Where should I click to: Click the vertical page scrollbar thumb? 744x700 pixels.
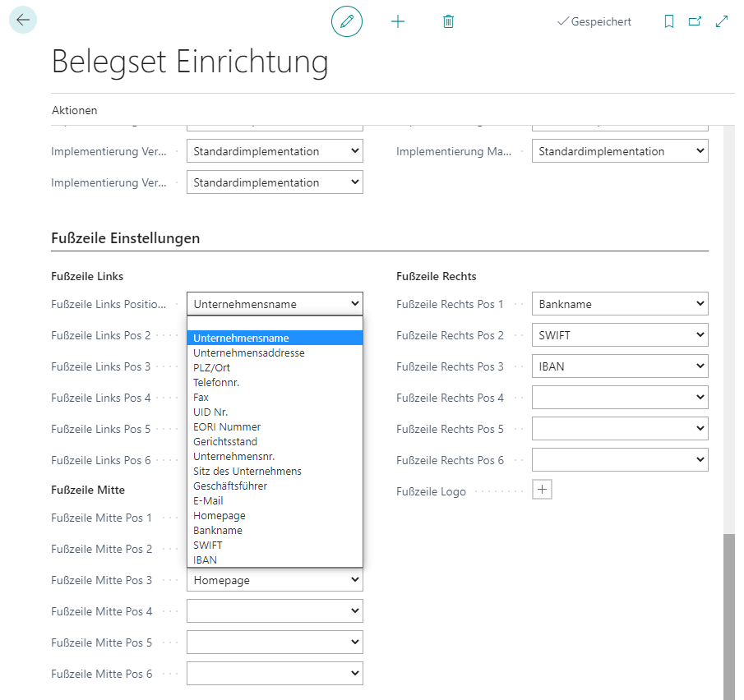coord(729,616)
